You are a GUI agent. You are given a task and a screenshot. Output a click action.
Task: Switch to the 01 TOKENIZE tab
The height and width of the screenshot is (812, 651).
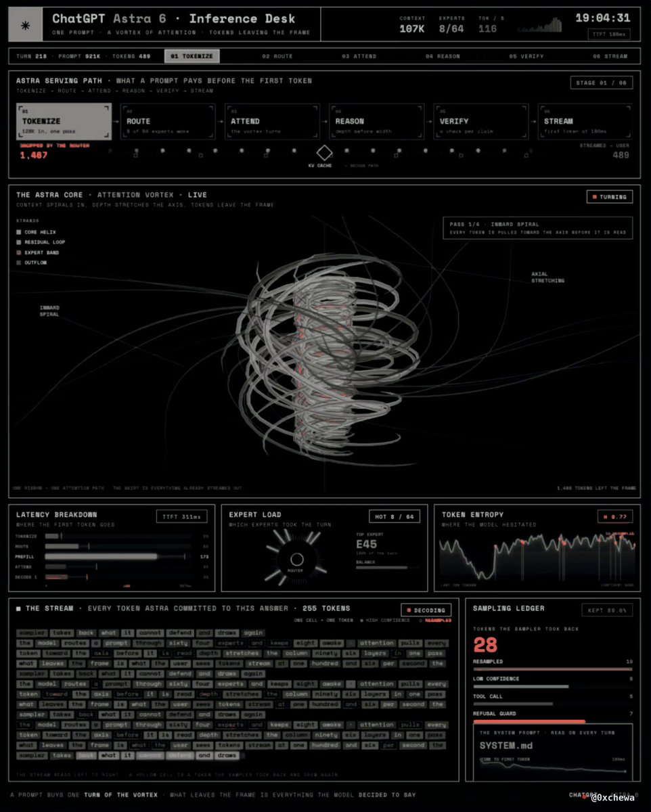tap(192, 56)
